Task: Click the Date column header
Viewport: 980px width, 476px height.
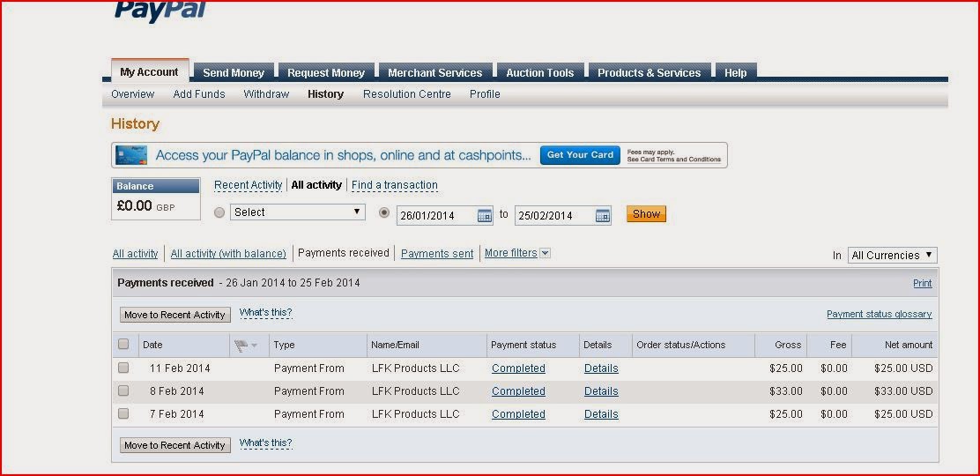Action: (152, 345)
